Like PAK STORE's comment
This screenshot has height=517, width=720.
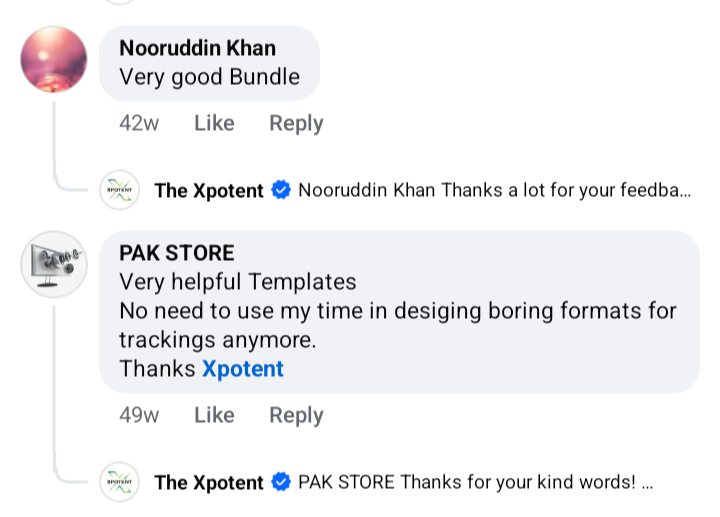[x=214, y=415]
